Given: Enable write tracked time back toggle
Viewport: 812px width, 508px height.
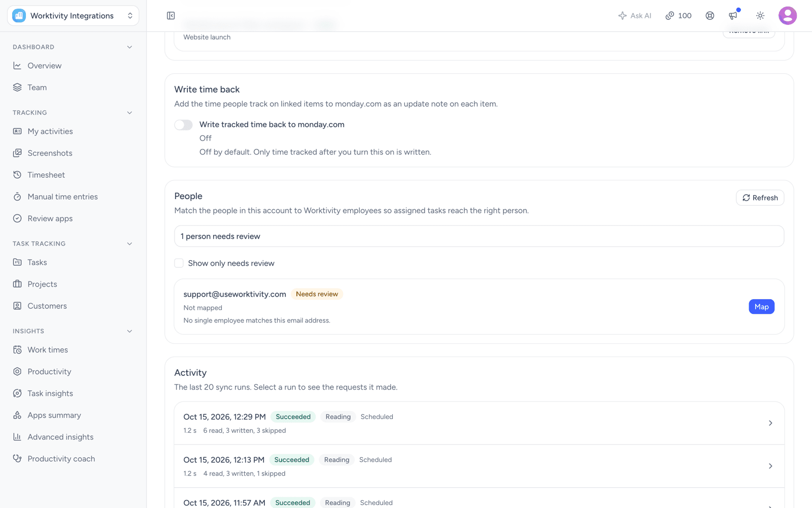Looking at the screenshot, I should pos(183,125).
